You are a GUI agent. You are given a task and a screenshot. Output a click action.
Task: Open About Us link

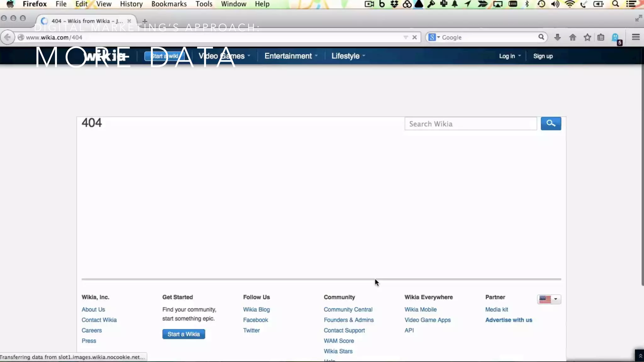click(93, 310)
